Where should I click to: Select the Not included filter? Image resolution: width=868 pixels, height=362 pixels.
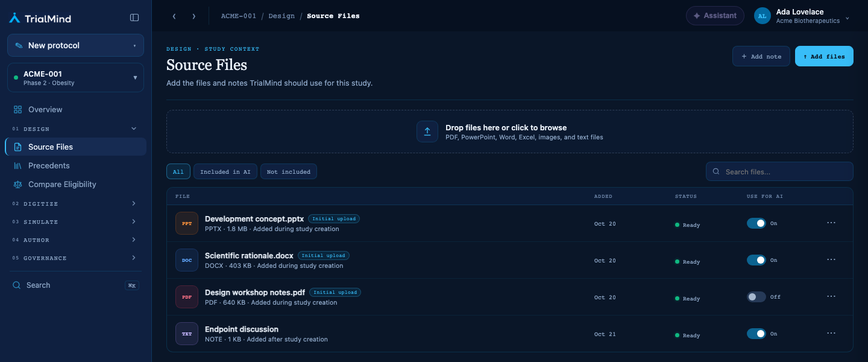click(289, 172)
